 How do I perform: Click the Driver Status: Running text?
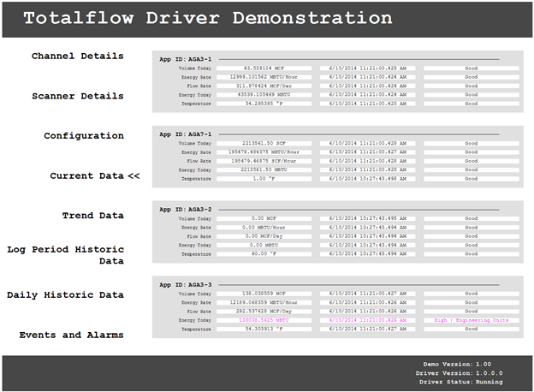coord(460,382)
